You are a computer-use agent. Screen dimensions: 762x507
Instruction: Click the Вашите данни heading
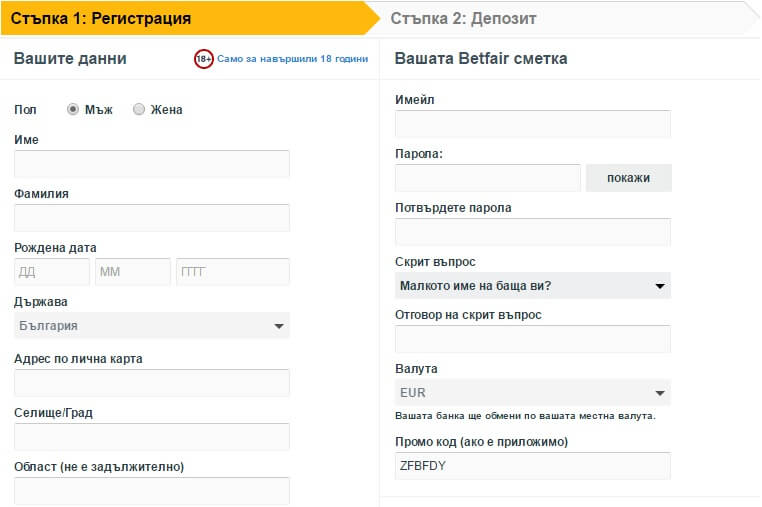(x=70, y=58)
